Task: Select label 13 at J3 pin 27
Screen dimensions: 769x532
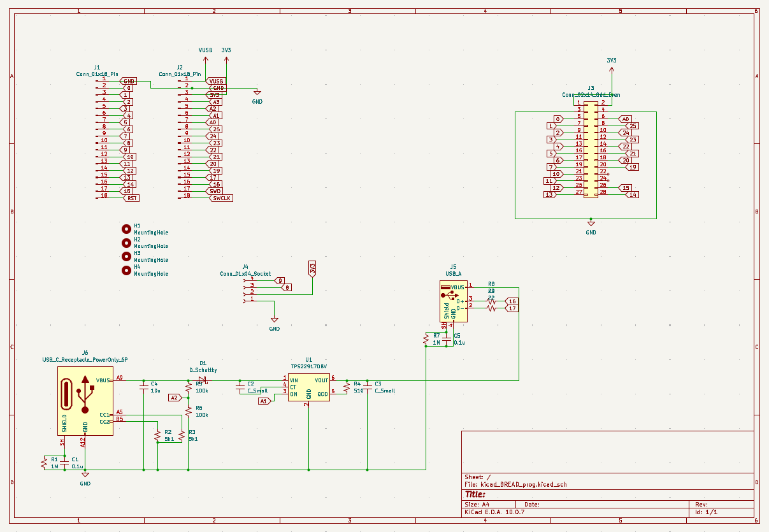Action: (x=550, y=195)
